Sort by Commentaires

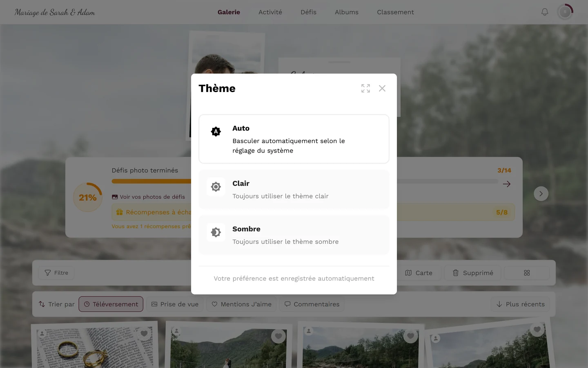(x=312, y=304)
